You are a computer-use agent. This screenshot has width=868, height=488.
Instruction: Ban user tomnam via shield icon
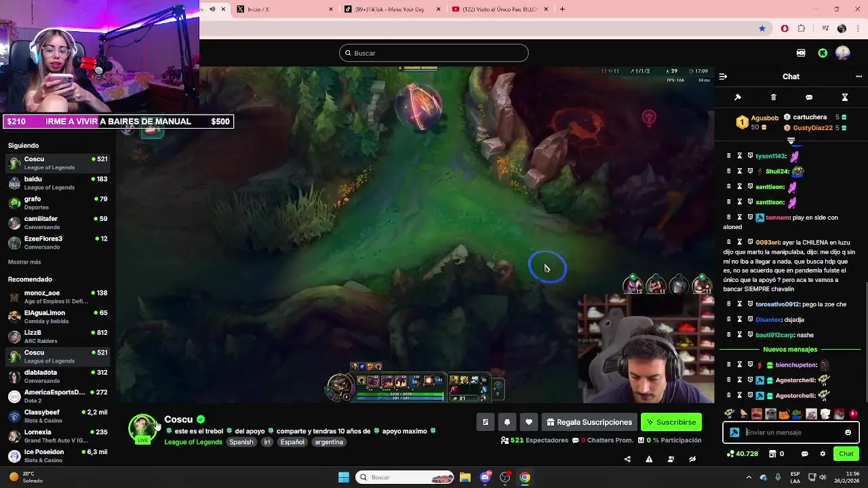click(x=750, y=218)
